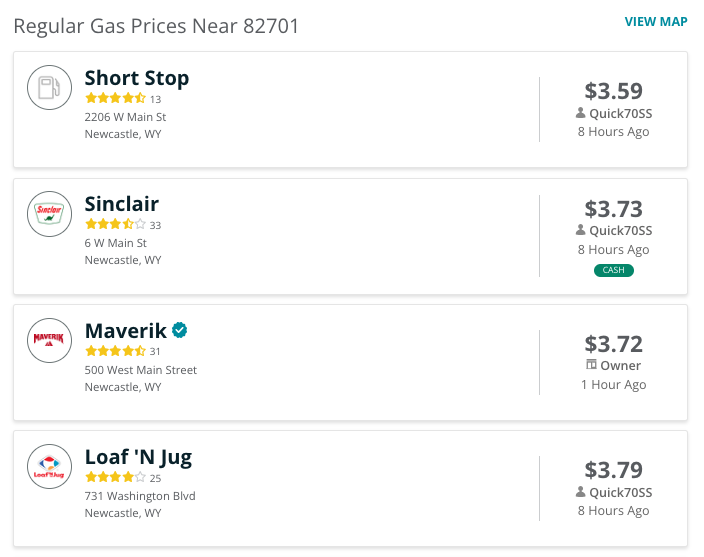Click the Sinclair dinosaur logo

click(49, 214)
